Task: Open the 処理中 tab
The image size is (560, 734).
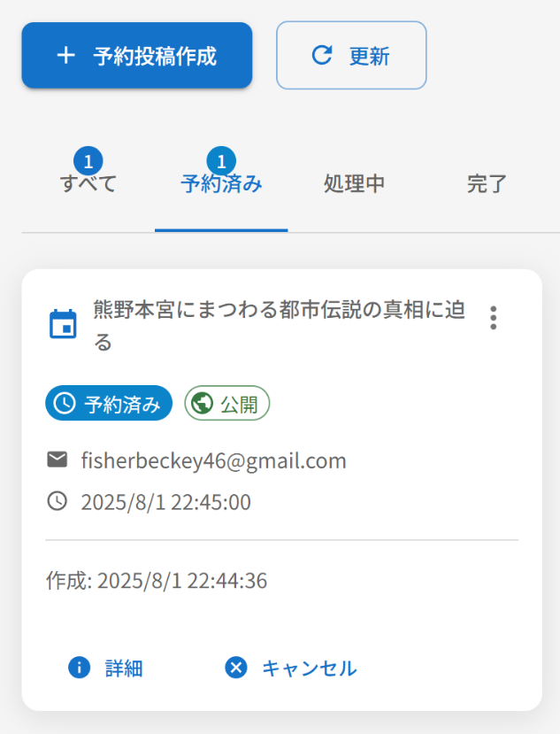Action: pyautogui.click(x=354, y=184)
